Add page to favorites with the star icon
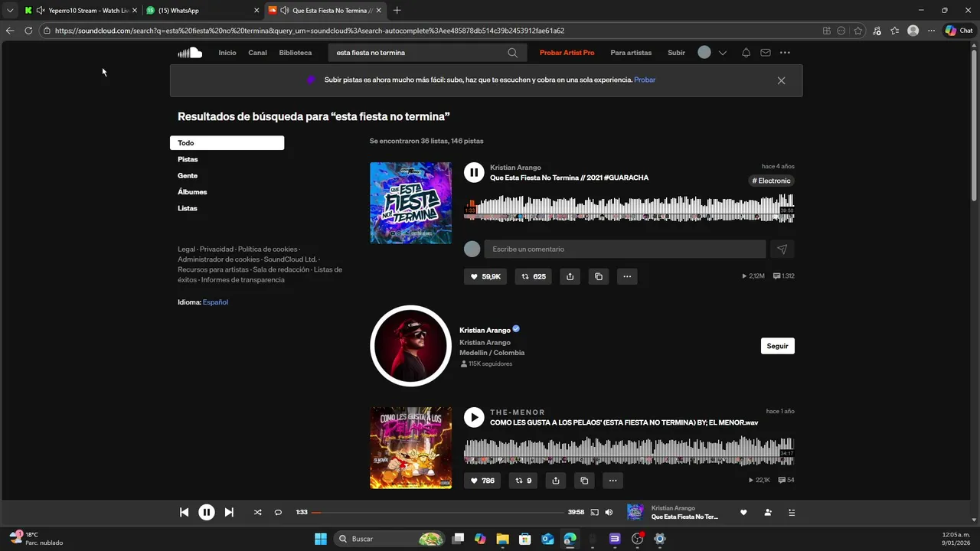Image resolution: width=980 pixels, height=551 pixels. coord(858,31)
